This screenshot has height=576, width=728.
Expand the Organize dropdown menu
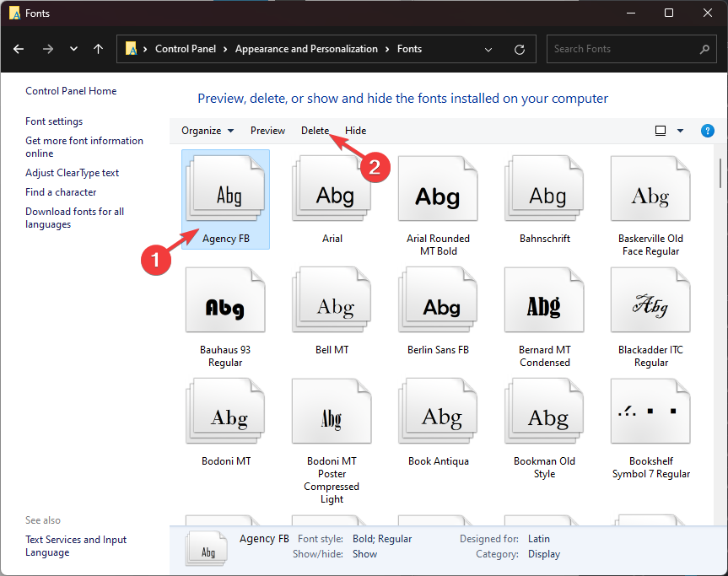coord(208,131)
